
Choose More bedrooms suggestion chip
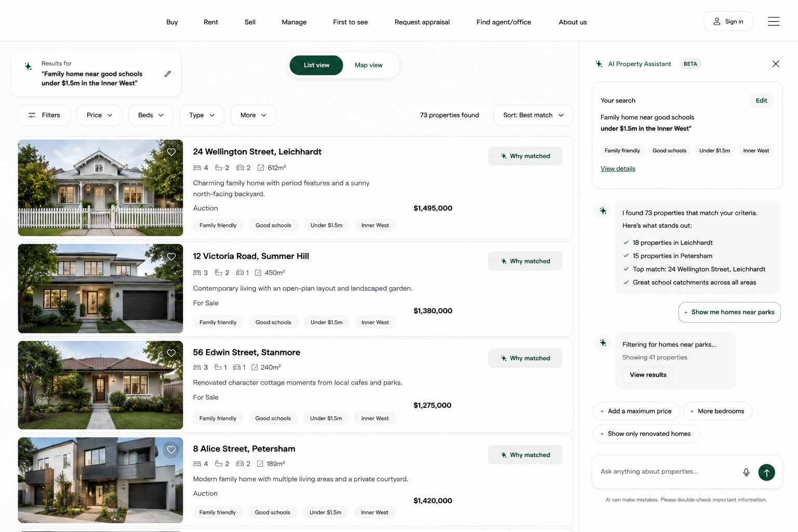[717, 411]
